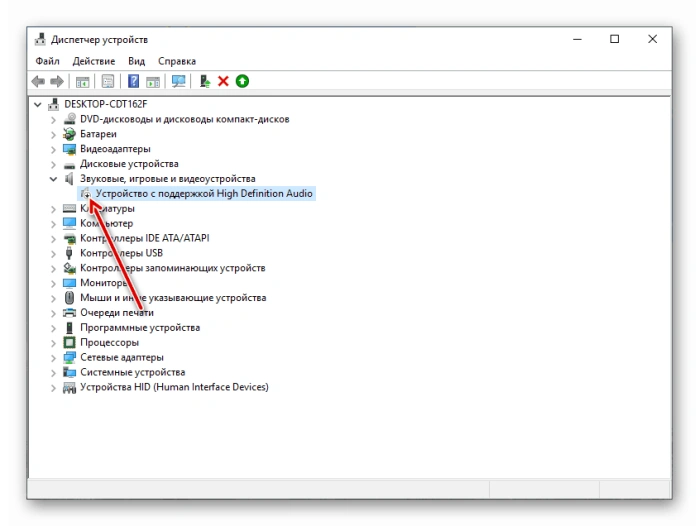Open the Файл menu

(47, 61)
